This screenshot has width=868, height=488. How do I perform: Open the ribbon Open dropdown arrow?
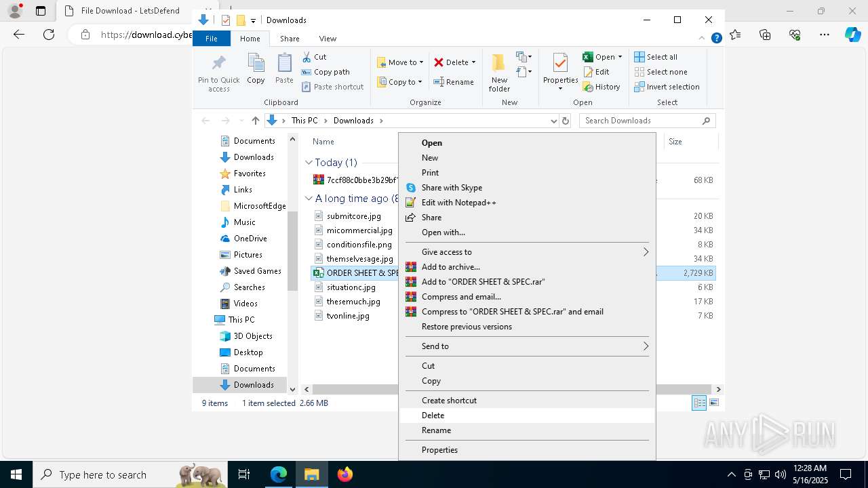(620, 57)
